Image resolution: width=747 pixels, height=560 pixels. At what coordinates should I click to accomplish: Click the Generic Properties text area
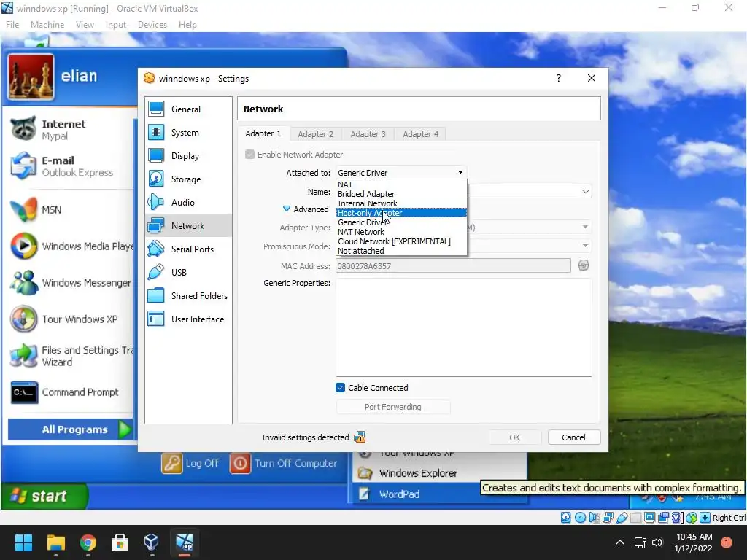tap(463, 327)
